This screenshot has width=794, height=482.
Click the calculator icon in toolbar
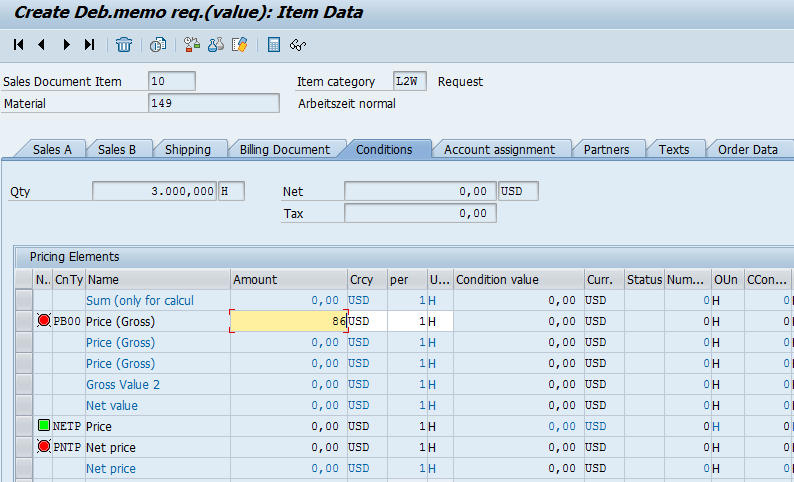pos(274,44)
